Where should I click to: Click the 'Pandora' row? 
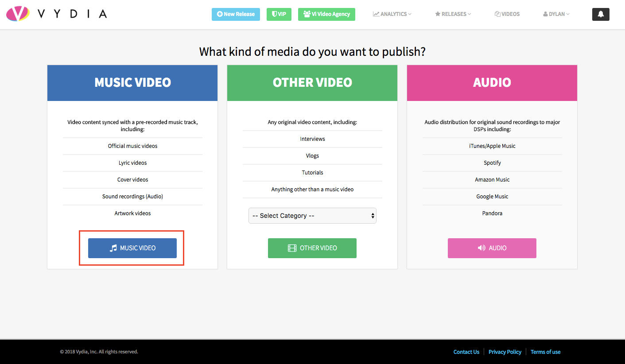coord(492,213)
